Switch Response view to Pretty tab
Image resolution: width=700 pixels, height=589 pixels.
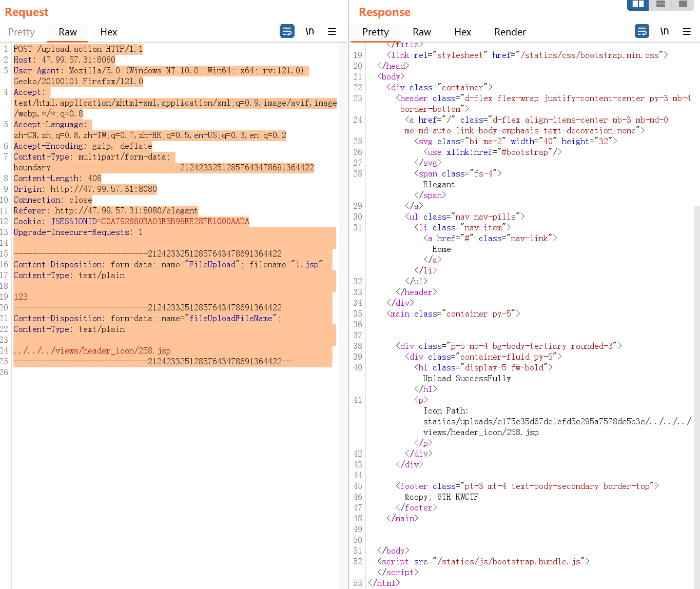[376, 32]
